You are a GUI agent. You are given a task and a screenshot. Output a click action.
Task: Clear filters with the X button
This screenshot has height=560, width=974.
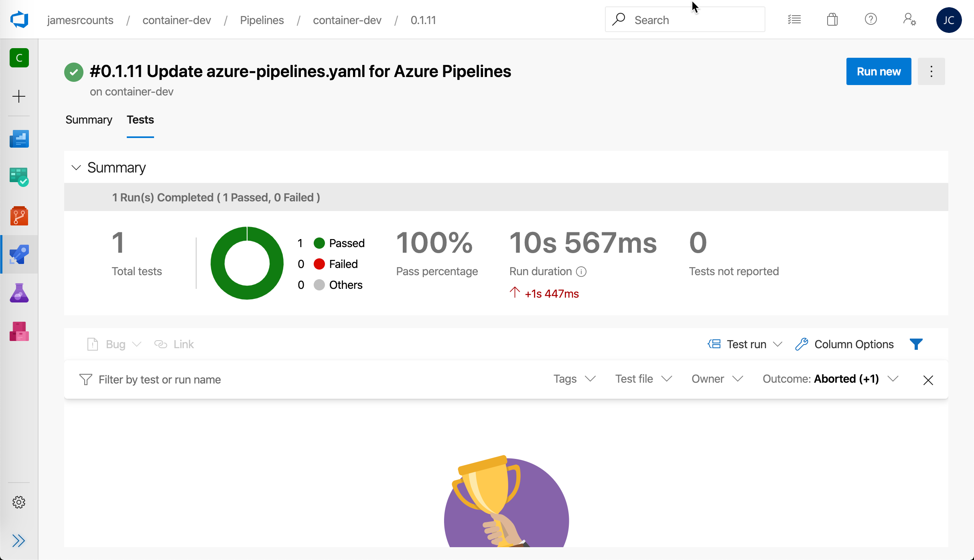(x=928, y=380)
